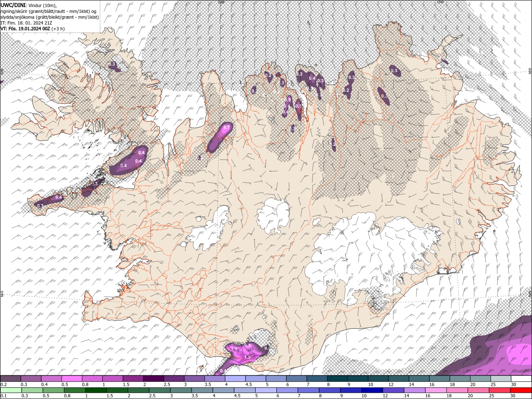This screenshot has height=399, width=532.
Task: Select the 'VT: Fös. 19.01.2024 00Z' valid time
Action: (25, 29)
